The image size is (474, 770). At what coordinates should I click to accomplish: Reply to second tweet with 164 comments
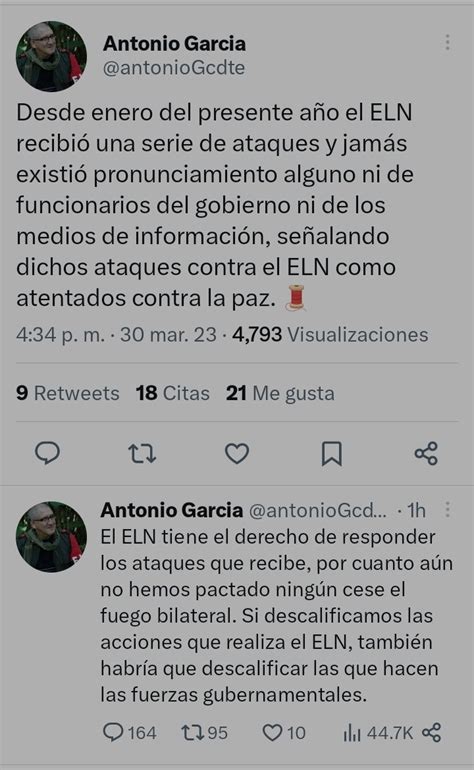click(x=130, y=733)
